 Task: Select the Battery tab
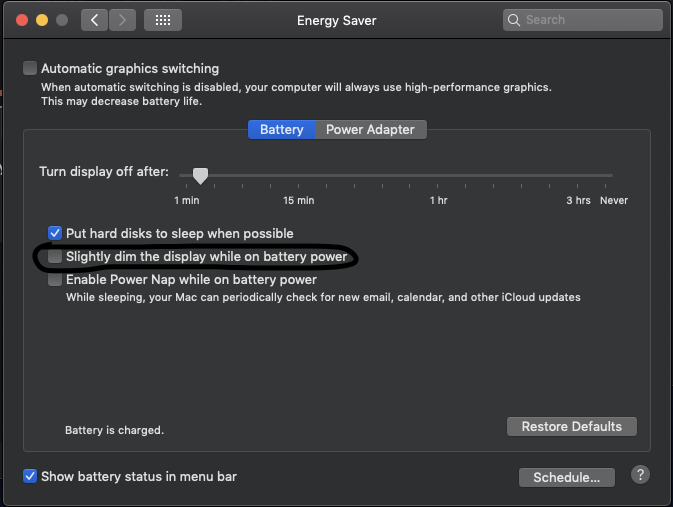coord(282,130)
